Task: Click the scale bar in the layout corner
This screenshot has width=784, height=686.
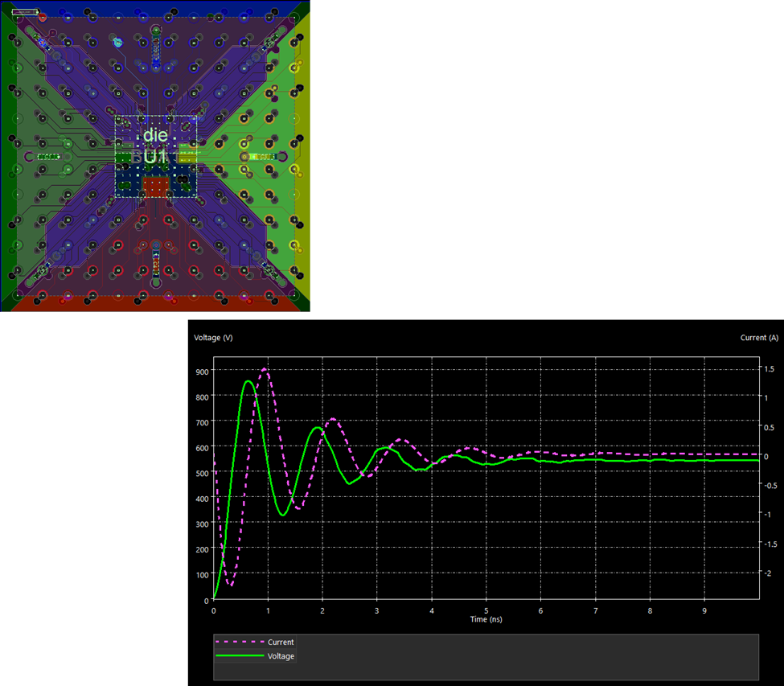Action: (x=25, y=13)
